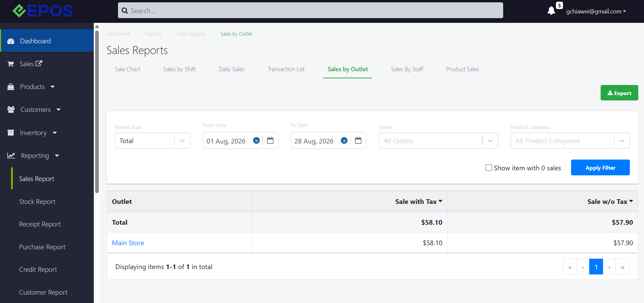Open the From Date calendar picker
The height and width of the screenshot is (303, 644).
[270, 140]
